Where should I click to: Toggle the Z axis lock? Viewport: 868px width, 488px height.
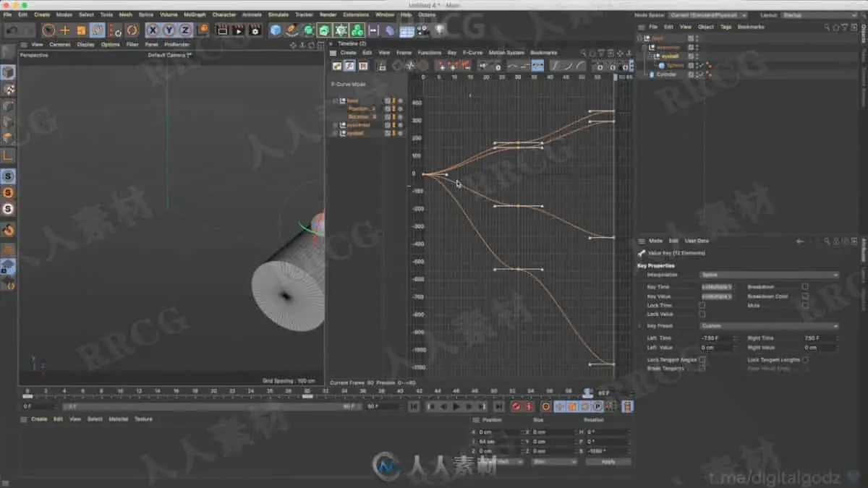185,30
